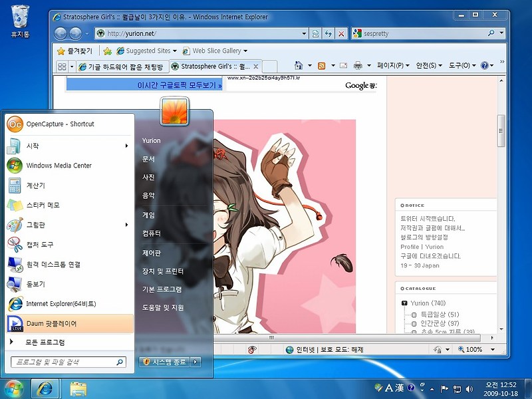The width and height of the screenshot is (532, 399).
Task: Open 스티커 메모 sticky notes
Action: pyautogui.click(x=70, y=205)
